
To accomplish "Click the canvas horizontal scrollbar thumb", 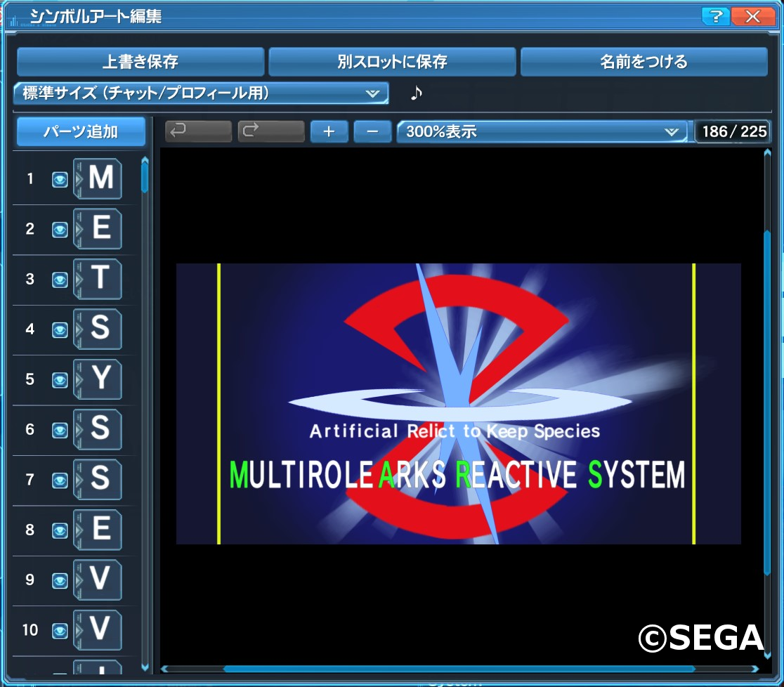I will [x=459, y=669].
